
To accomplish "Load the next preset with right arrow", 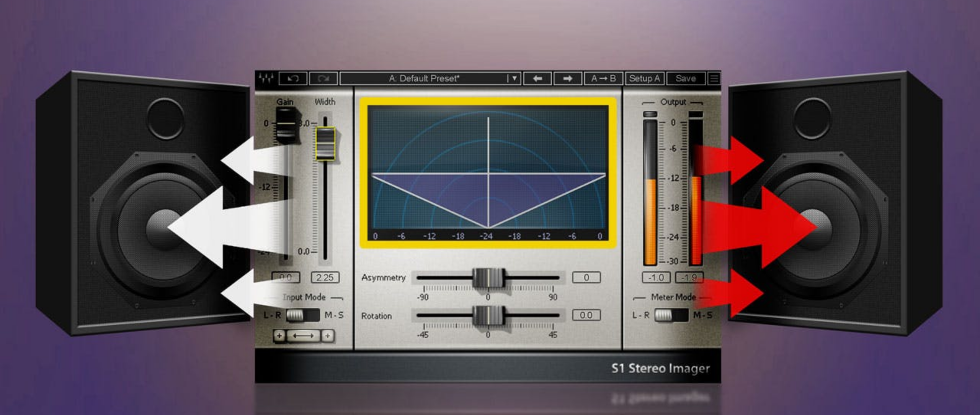I will (x=568, y=79).
